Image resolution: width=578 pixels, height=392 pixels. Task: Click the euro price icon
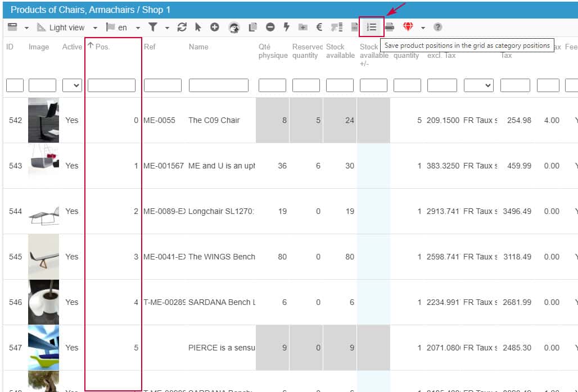pyautogui.click(x=319, y=27)
